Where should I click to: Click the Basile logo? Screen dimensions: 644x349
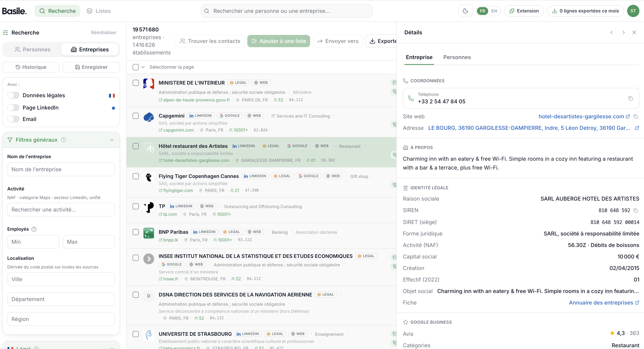click(14, 11)
